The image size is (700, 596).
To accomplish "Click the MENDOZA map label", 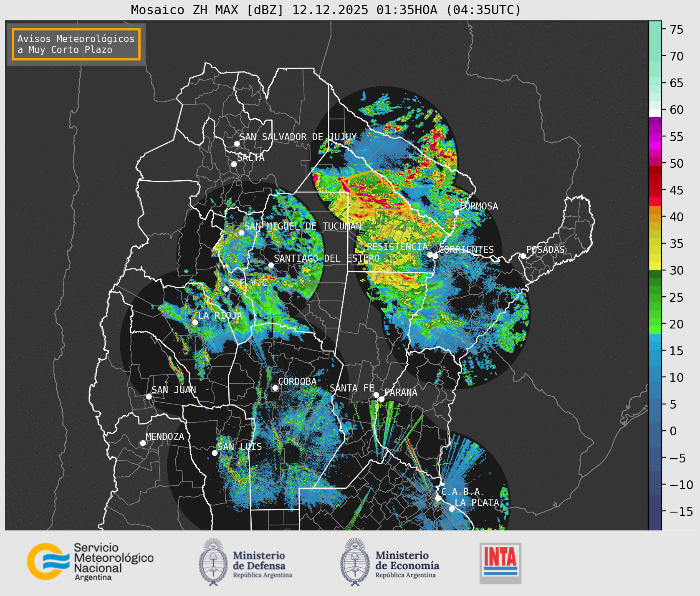I will coord(164,437).
